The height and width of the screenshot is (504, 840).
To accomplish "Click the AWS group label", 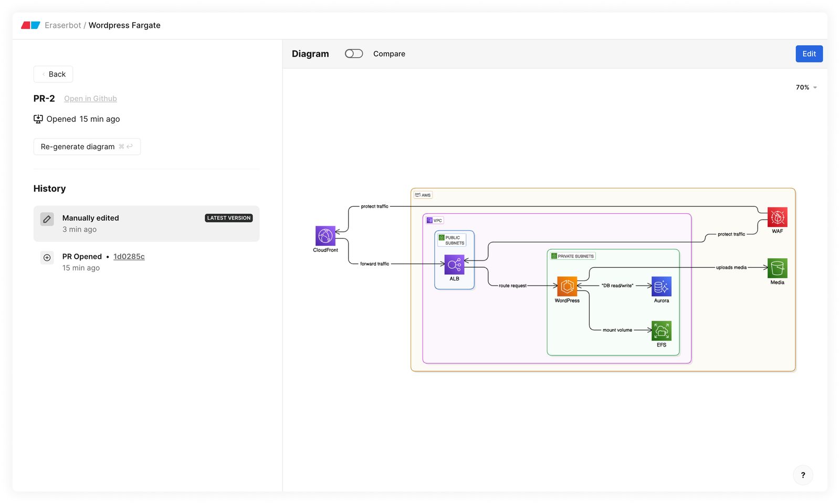I will (x=423, y=195).
